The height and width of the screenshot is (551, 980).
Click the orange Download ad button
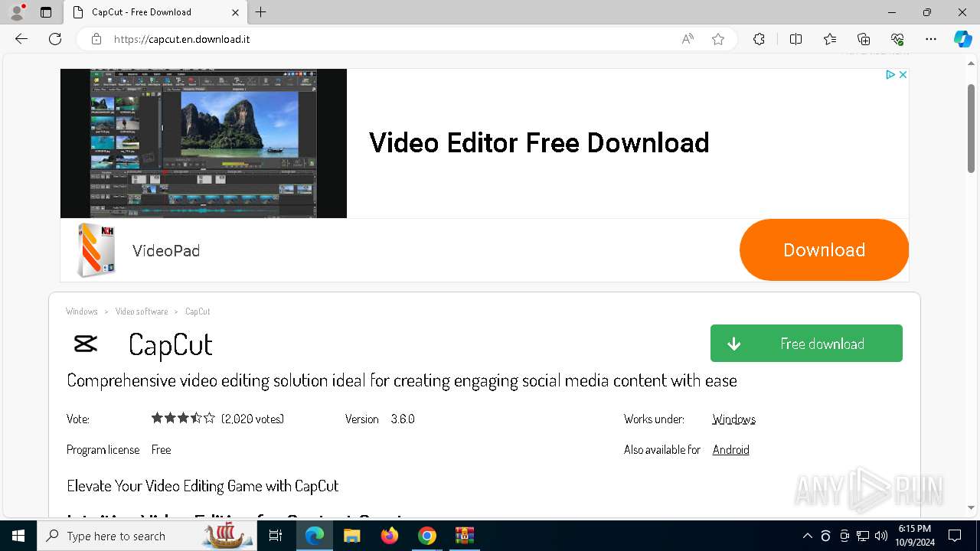(824, 250)
